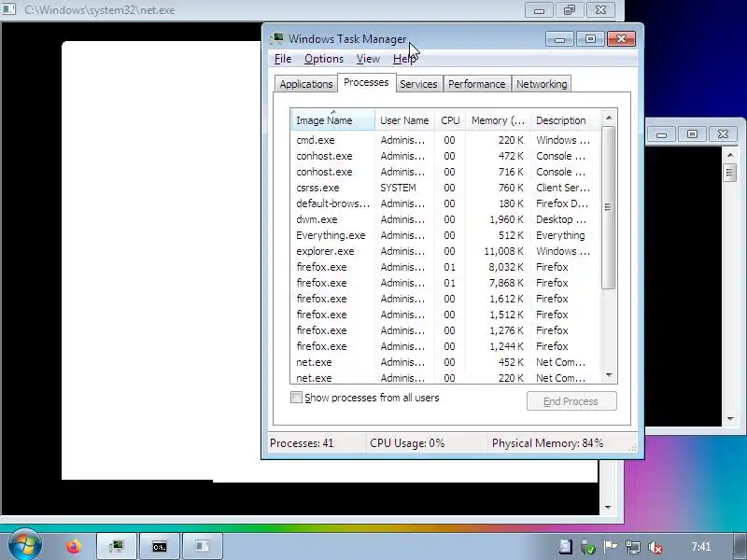Select net.exe row using 220 K
747x560 pixels.
(445, 377)
